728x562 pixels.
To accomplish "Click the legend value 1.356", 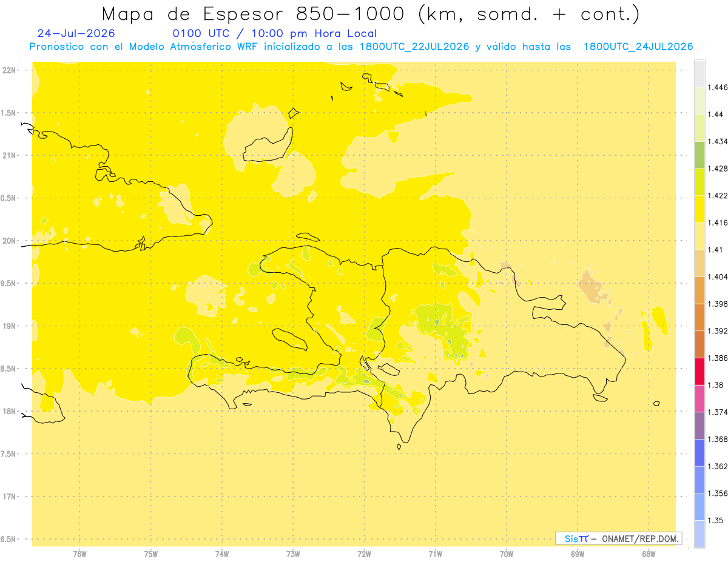I will (718, 493).
